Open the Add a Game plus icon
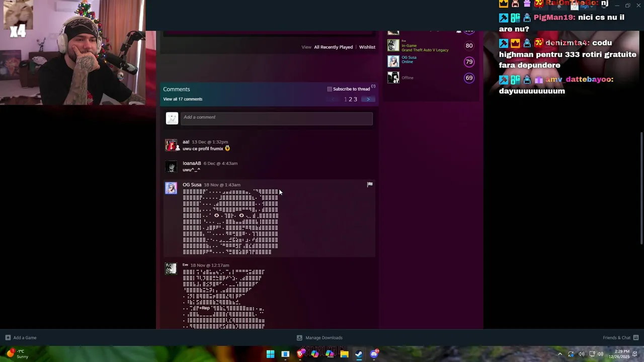This screenshot has height=362, width=644. click(x=8, y=338)
